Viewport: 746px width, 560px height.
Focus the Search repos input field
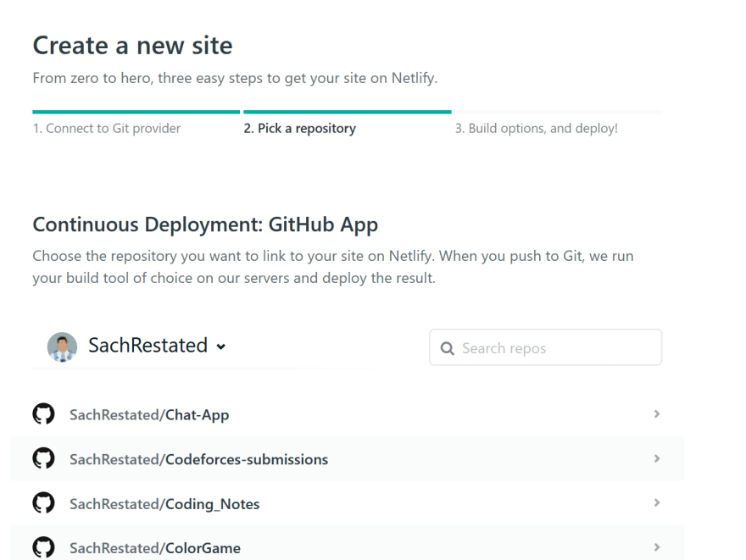[545, 347]
